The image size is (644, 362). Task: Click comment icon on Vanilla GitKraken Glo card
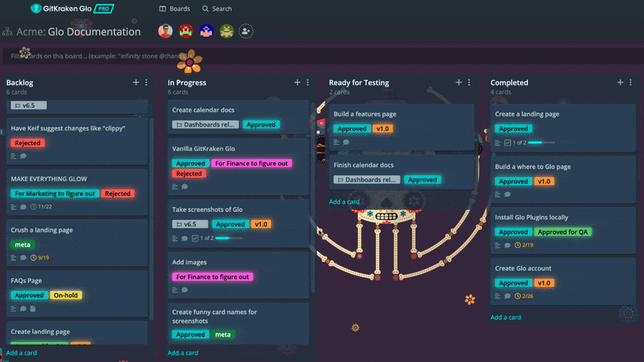[x=185, y=187]
